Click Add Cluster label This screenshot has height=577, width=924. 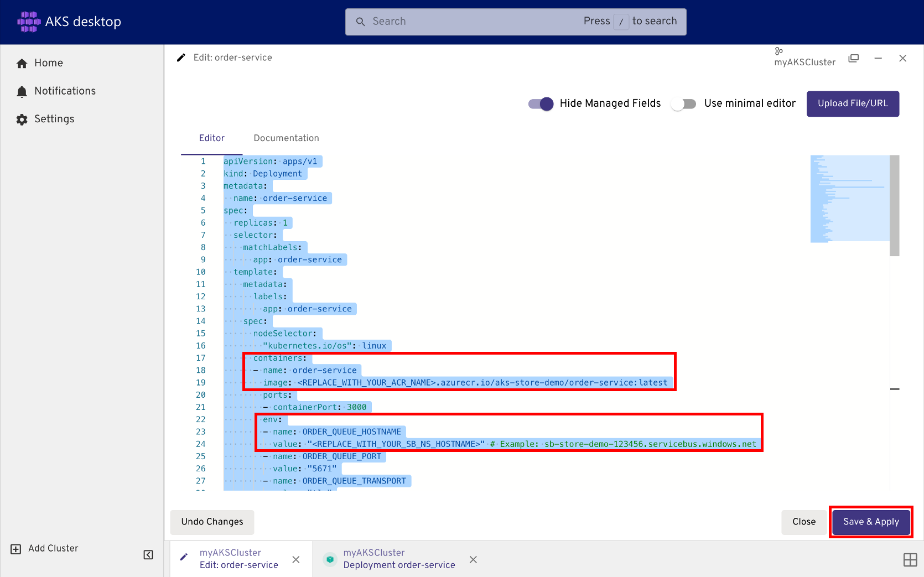point(53,549)
